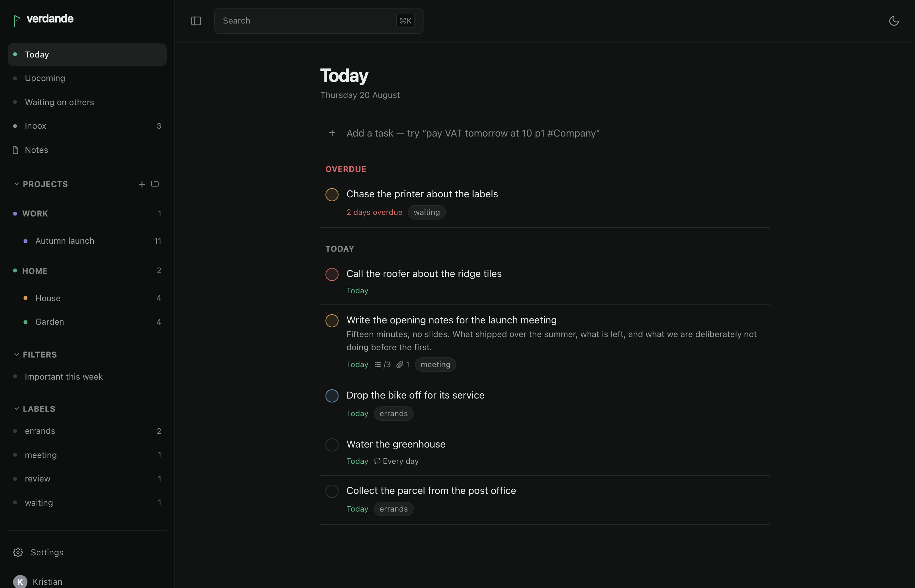Click the Today date under roofer task

pos(357,291)
